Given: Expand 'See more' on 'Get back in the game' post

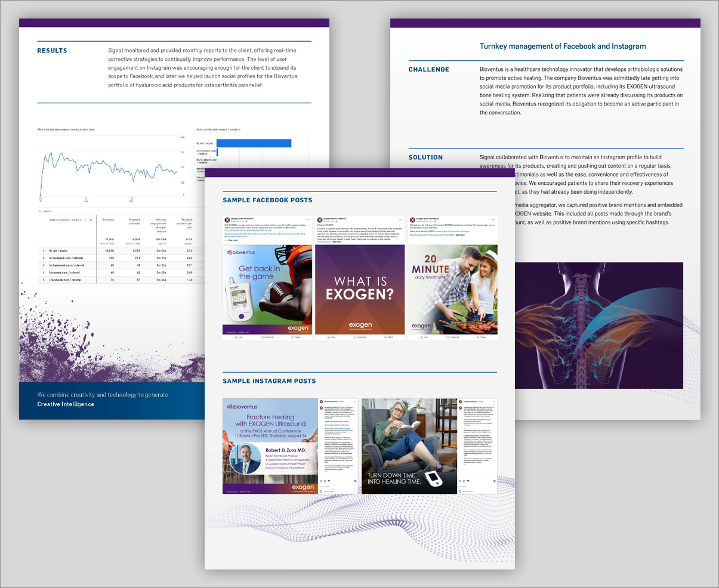Looking at the screenshot, I should point(233,240).
